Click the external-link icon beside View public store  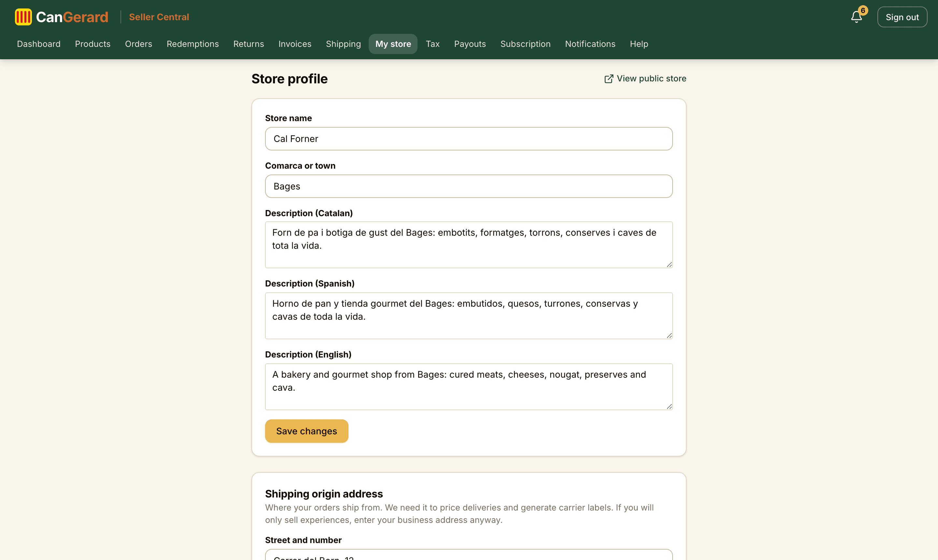coord(608,78)
